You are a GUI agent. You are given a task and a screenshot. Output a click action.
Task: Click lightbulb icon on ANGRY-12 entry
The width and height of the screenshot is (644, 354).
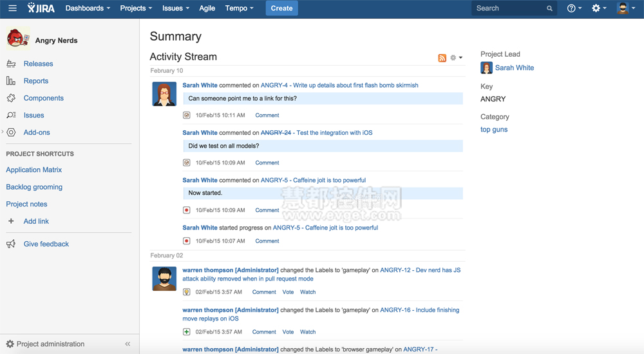(187, 292)
